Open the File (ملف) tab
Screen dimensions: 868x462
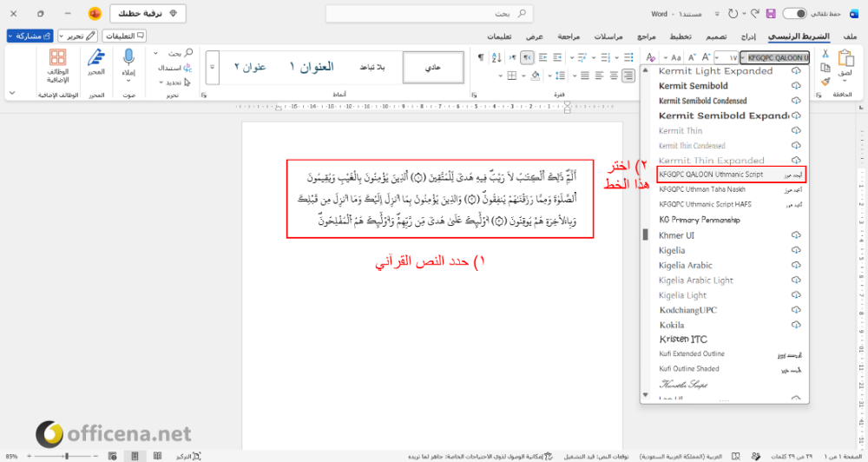click(851, 36)
